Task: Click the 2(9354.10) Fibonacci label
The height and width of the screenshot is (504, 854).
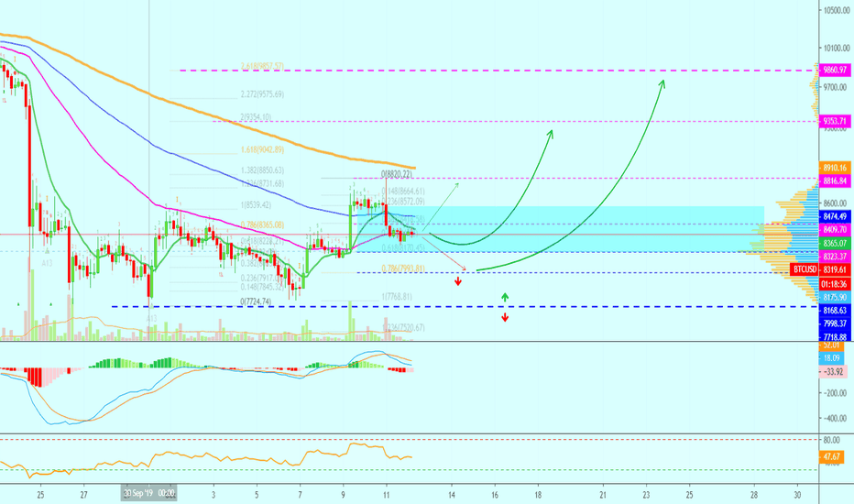Action: point(256,116)
